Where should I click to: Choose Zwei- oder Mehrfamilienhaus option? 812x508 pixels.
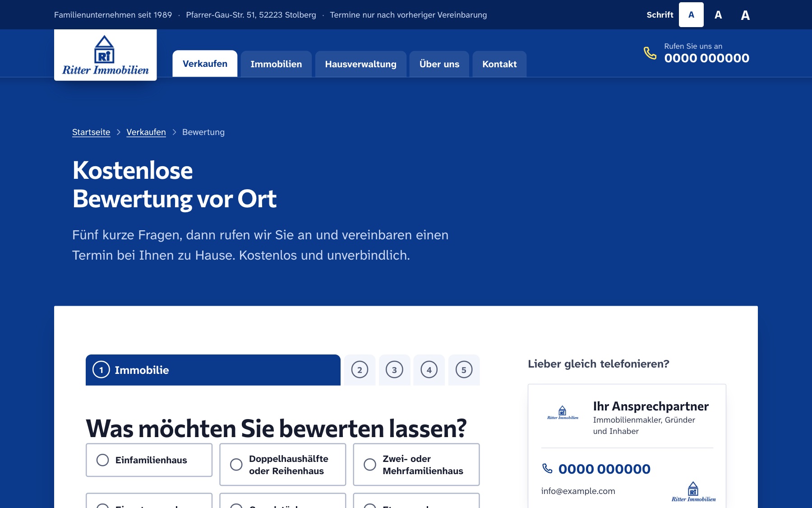[x=416, y=465]
